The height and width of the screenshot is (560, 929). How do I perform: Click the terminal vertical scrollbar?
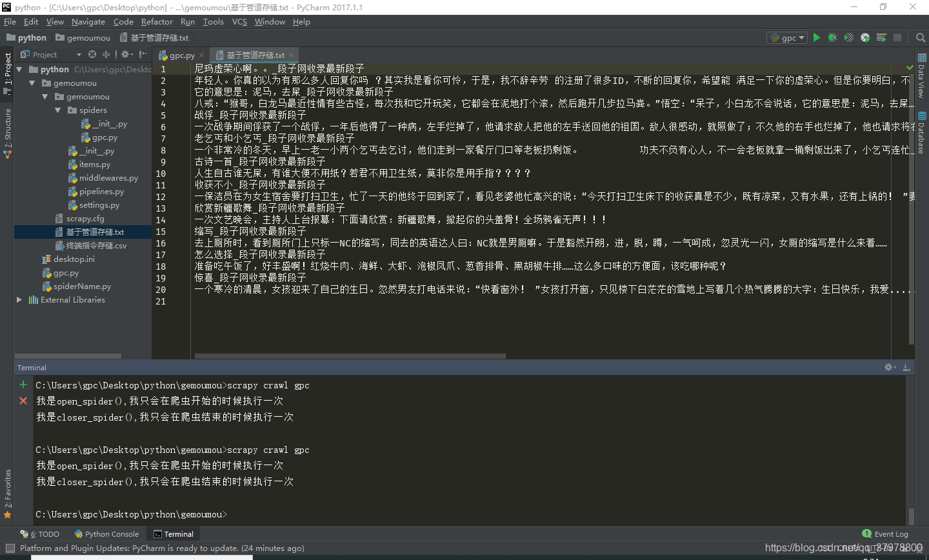pos(911,515)
